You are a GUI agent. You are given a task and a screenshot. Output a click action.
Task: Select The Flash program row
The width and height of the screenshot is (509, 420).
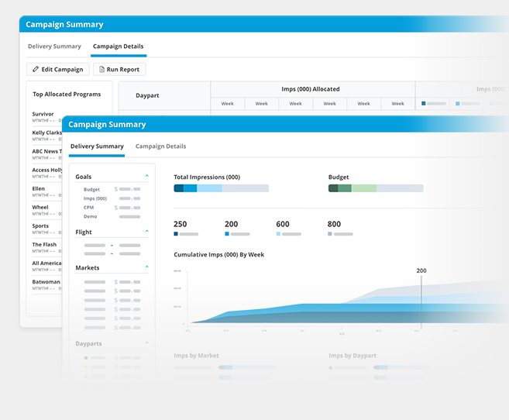click(46, 247)
